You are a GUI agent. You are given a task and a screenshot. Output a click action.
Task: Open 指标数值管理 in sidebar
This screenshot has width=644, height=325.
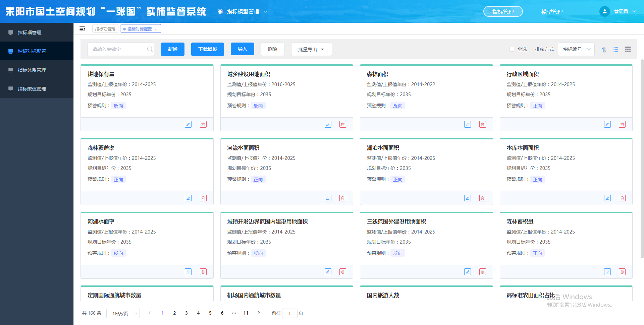pyautogui.click(x=37, y=88)
